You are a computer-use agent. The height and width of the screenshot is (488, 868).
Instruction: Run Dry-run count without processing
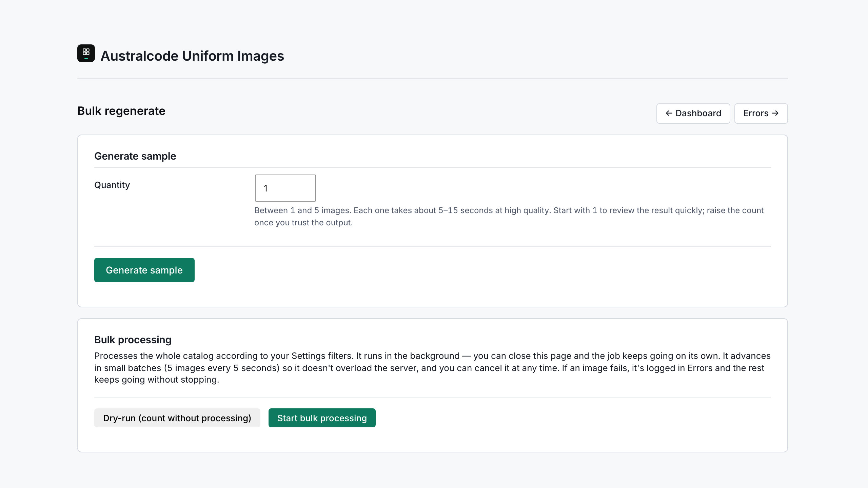point(177,418)
